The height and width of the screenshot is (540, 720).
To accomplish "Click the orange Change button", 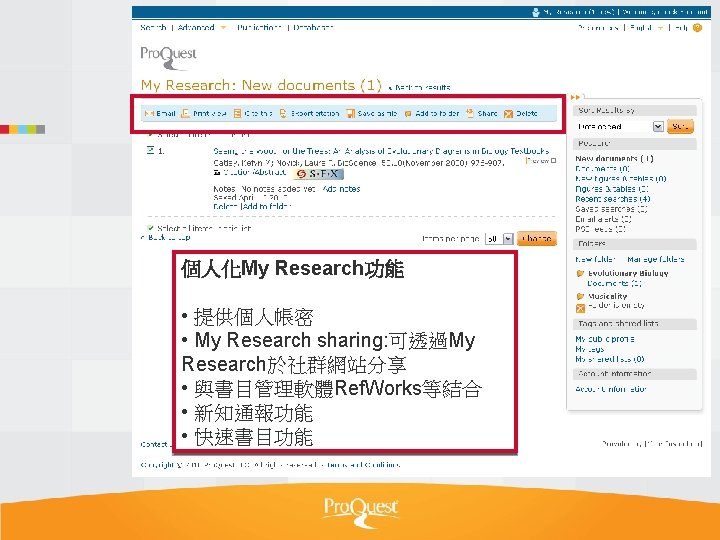I will click(x=537, y=239).
